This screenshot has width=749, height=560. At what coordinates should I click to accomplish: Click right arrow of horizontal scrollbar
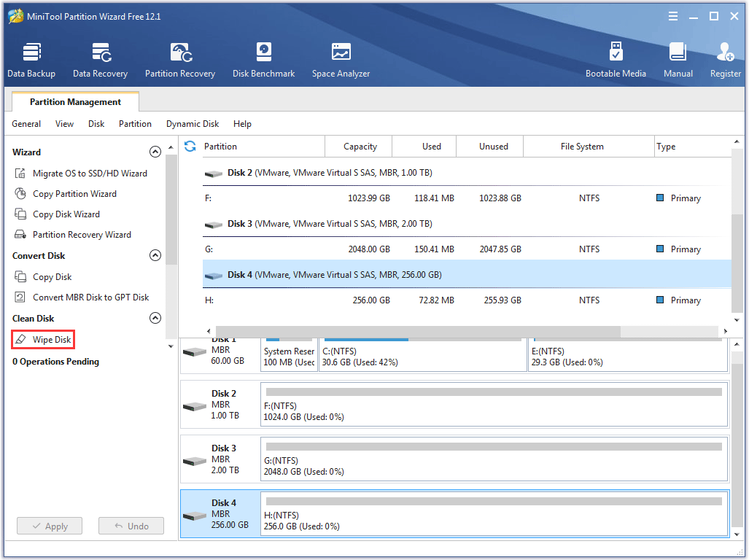(x=726, y=331)
